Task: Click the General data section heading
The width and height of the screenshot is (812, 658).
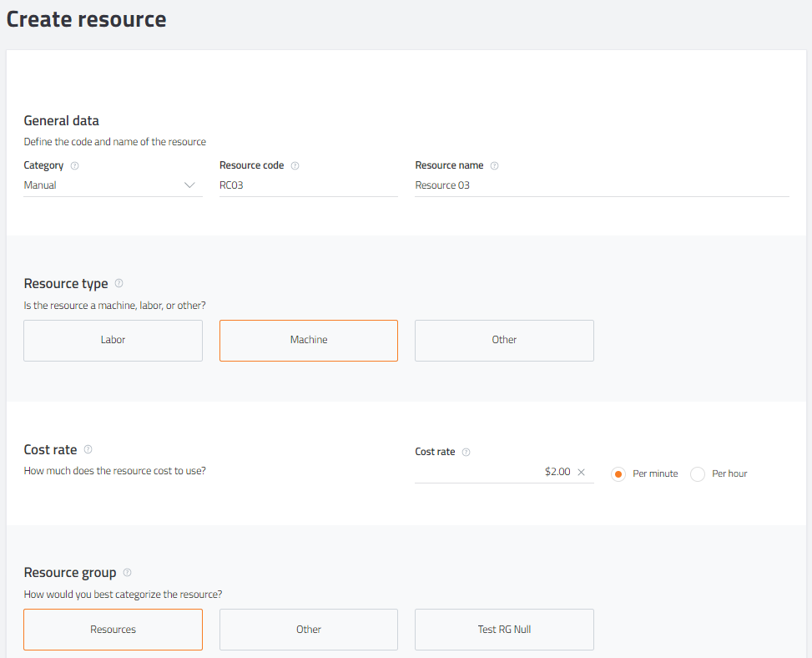Action: [x=62, y=121]
